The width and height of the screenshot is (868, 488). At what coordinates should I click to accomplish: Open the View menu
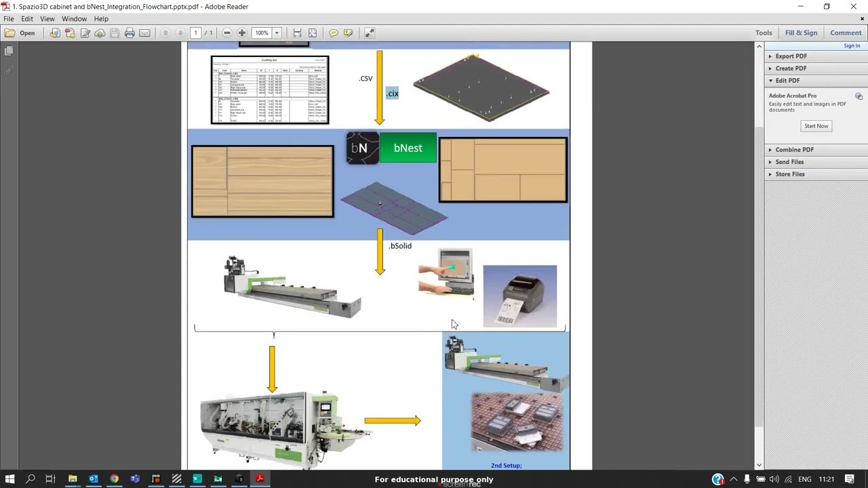[47, 19]
